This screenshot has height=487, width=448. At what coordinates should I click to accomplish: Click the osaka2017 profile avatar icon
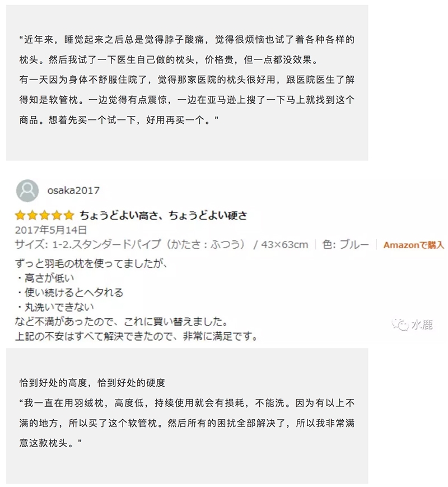click(x=27, y=190)
